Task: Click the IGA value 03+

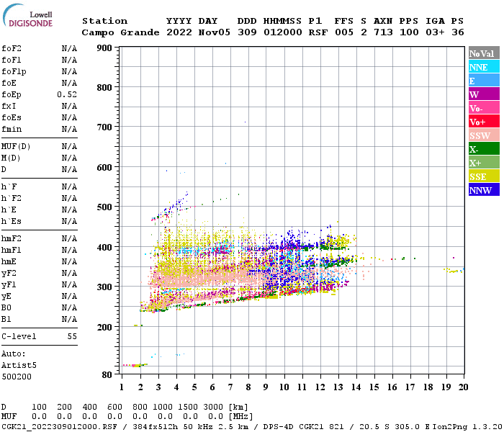Action: pos(435,33)
